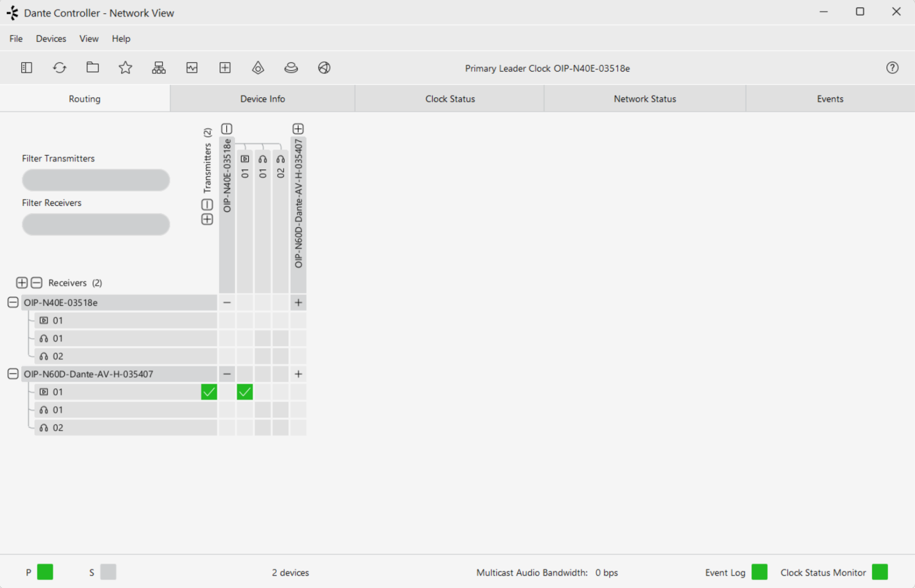The width and height of the screenshot is (915, 588).
Task: Click the Filter Transmitters input field
Action: pos(96,180)
